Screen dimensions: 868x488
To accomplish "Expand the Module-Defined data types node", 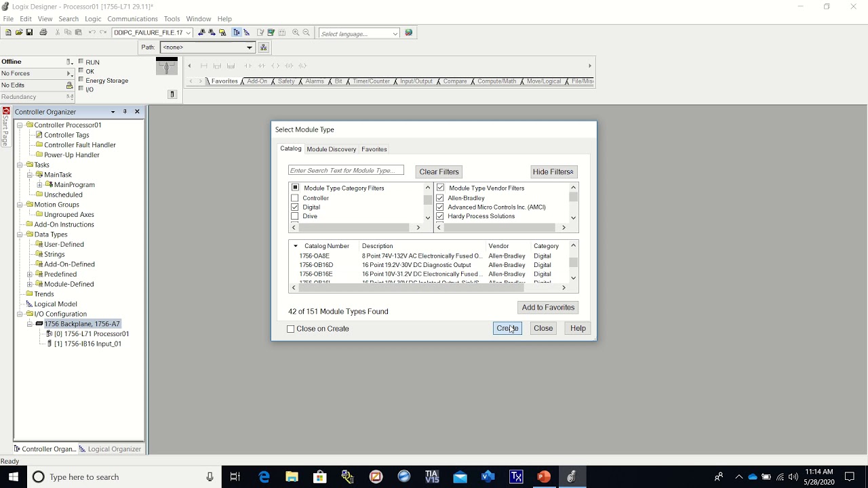I will pyautogui.click(x=30, y=284).
